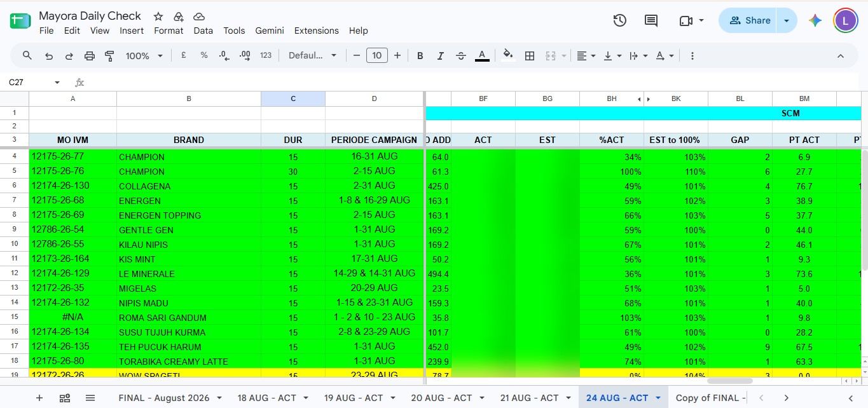Open more number formats (123)

point(266,56)
